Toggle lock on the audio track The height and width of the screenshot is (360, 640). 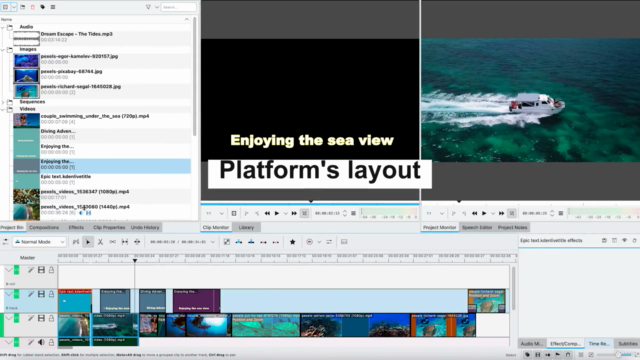coord(51,342)
